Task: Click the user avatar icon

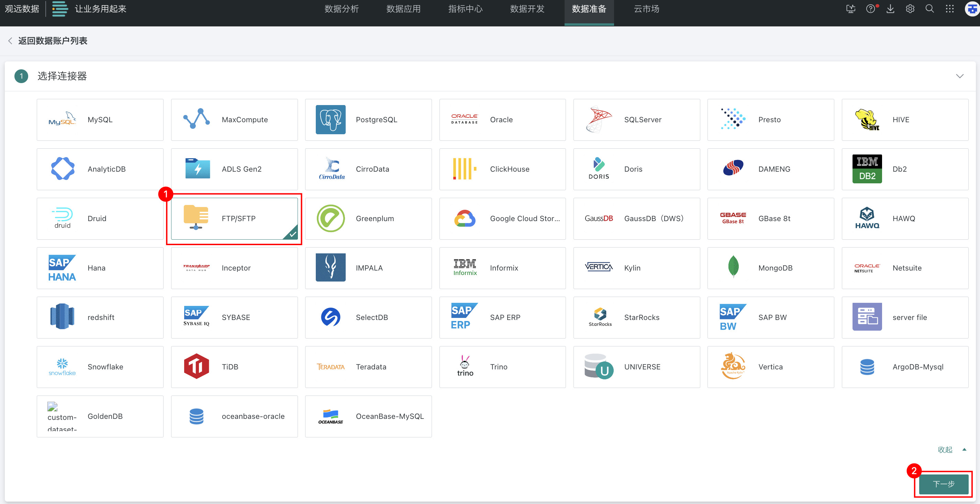Action: (x=972, y=9)
